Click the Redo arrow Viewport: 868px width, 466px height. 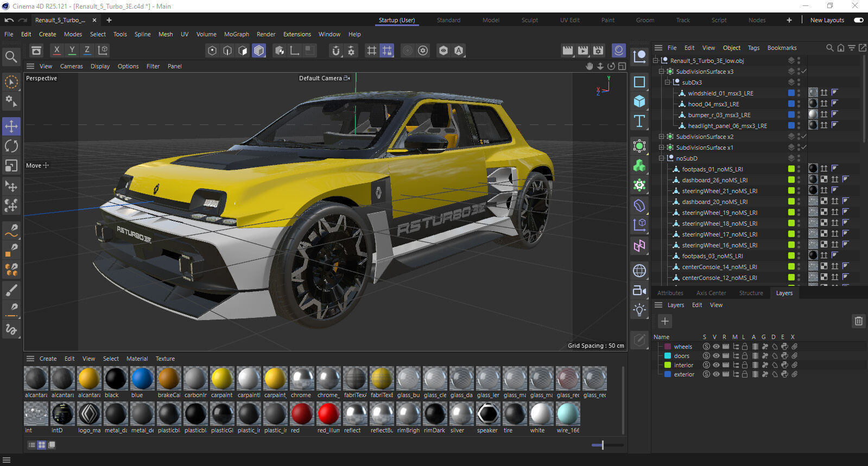point(22,20)
